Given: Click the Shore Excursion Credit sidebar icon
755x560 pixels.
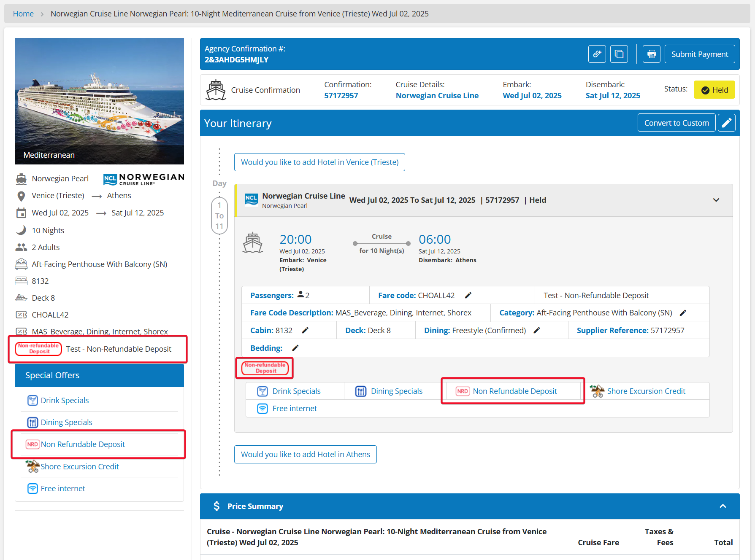Looking at the screenshot, I should tap(32, 466).
